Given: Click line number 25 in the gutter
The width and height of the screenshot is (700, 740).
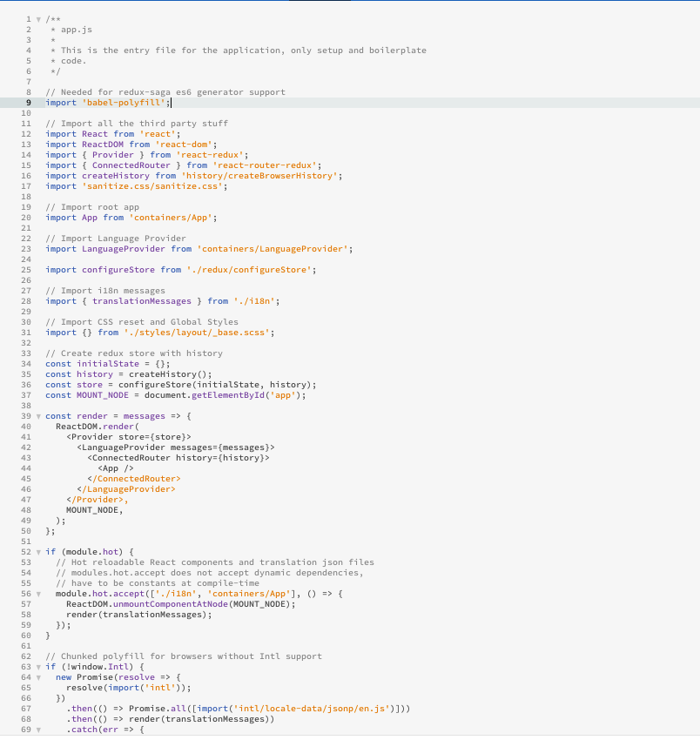Looking at the screenshot, I should [x=26, y=270].
